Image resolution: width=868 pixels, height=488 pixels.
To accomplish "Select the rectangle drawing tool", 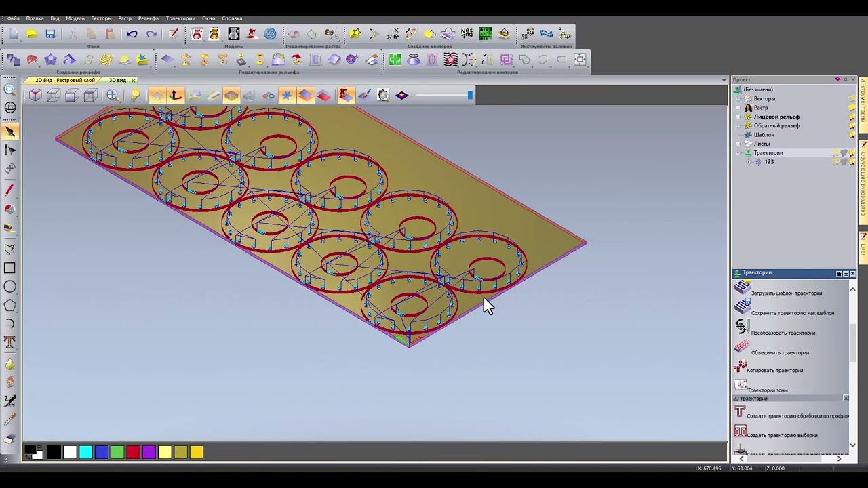I will (10, 268).
